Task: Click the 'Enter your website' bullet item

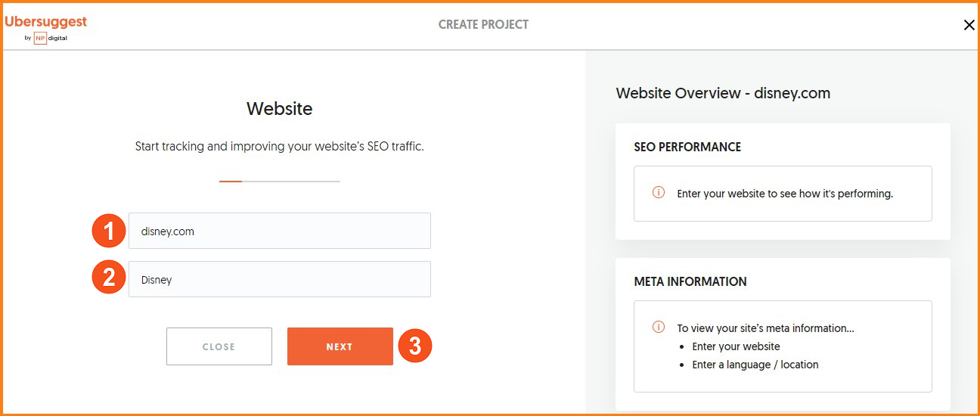Action: pyautogui.click(x=736, y=346)
